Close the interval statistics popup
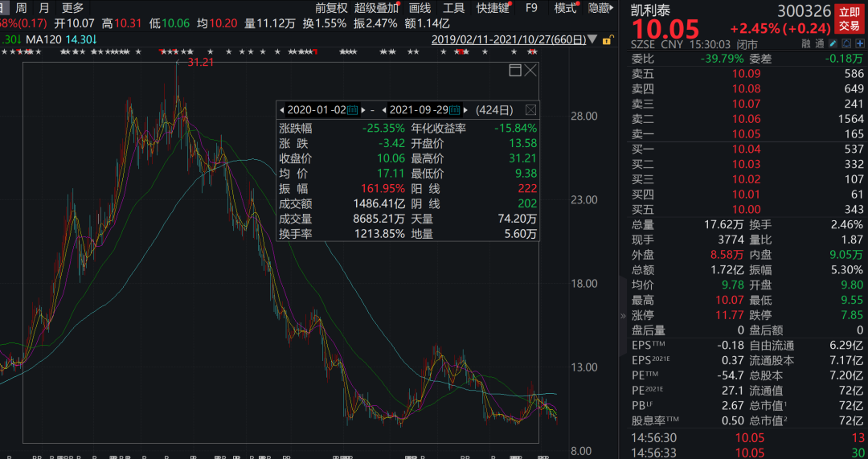This screenshot has height=459, width=868. (530, 109)
